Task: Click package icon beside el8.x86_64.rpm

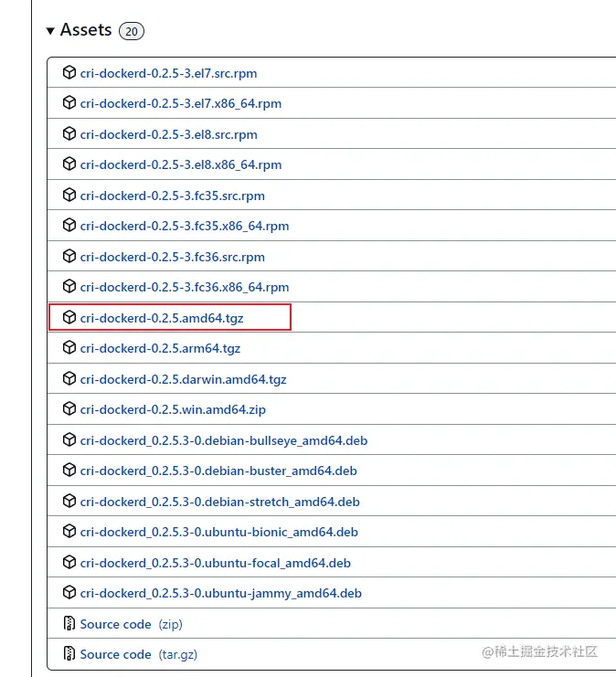Action: [69, 164]
